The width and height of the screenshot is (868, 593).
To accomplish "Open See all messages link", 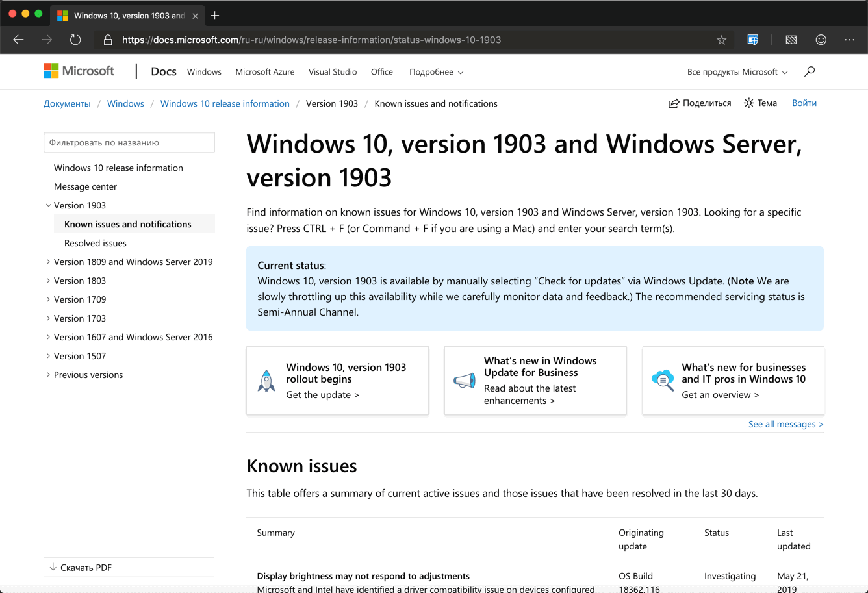I will pos(785,424).
